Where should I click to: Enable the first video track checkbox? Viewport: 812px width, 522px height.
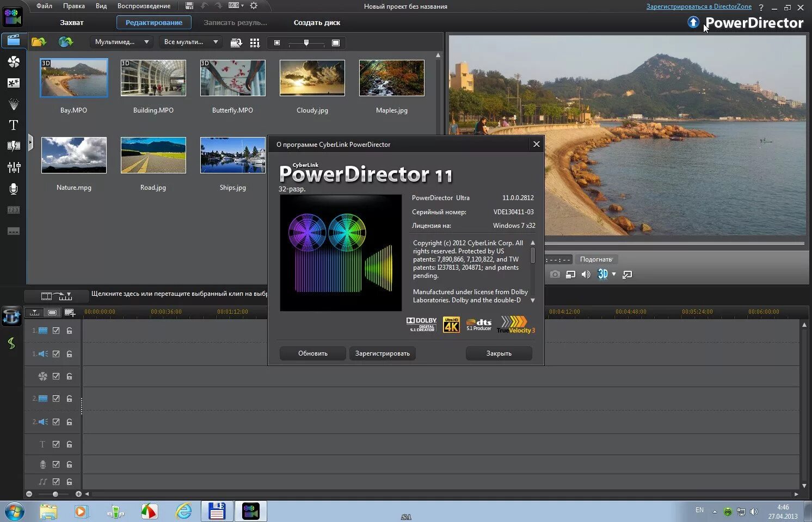57,330
